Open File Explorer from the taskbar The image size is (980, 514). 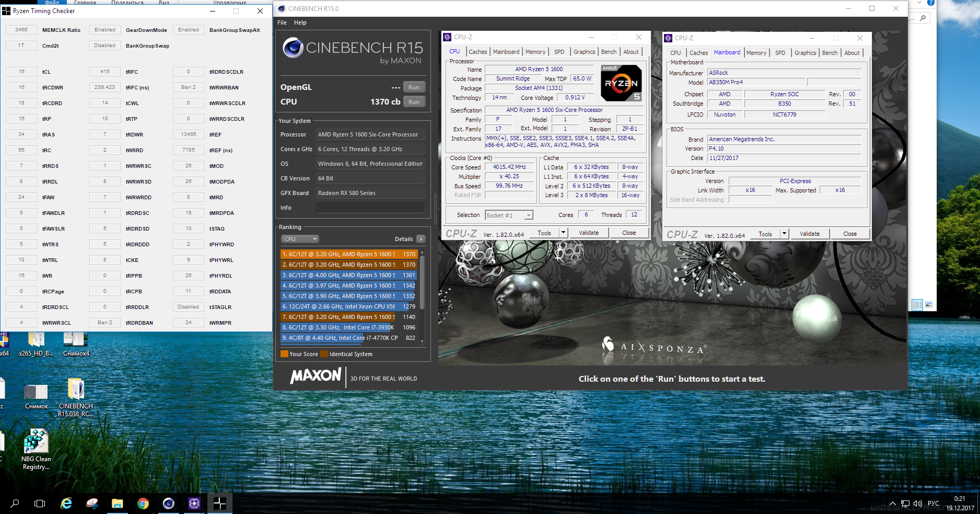(117, 504)
